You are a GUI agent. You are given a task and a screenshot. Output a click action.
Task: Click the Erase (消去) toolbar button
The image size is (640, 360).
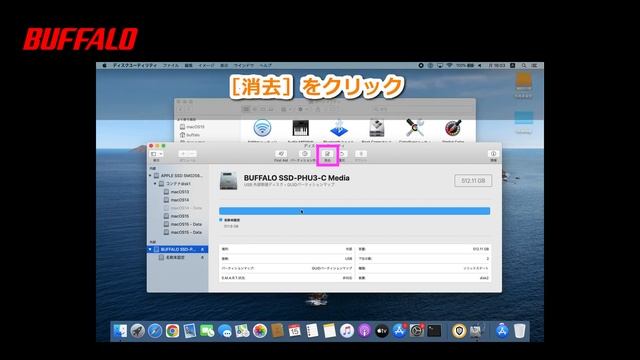tap(327, 154)
